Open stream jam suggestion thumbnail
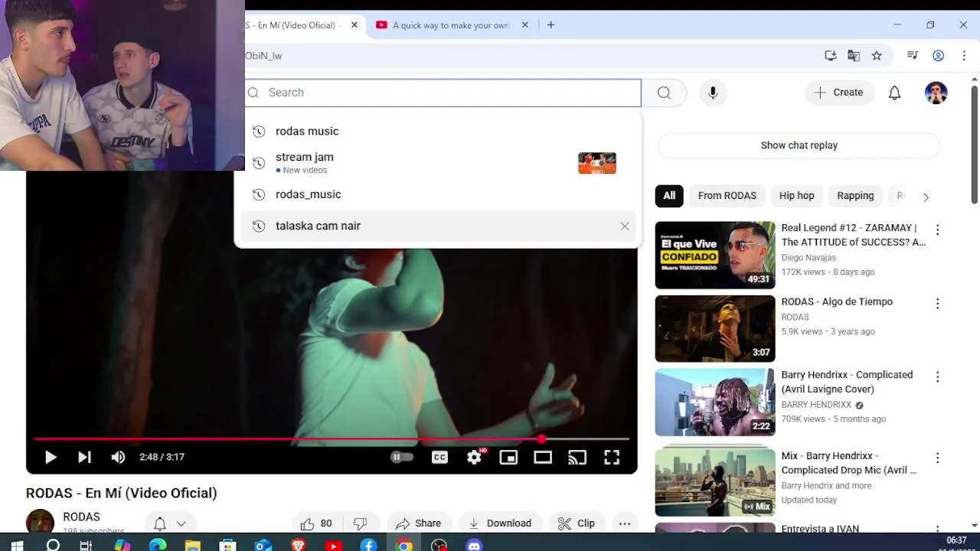Image resolution: width=980 pixels, height=551 pixels. pos(597,163)
